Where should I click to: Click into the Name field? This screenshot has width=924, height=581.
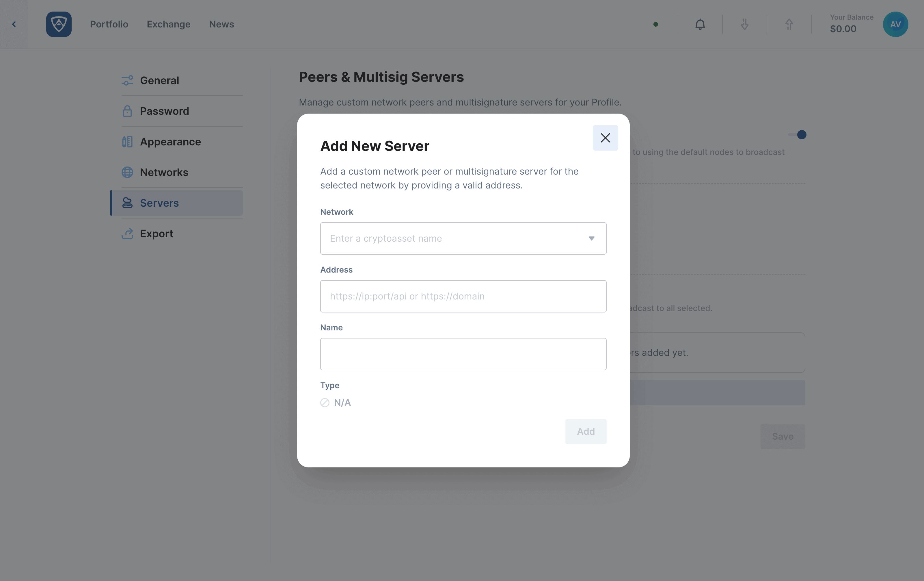tap(463, 354)
